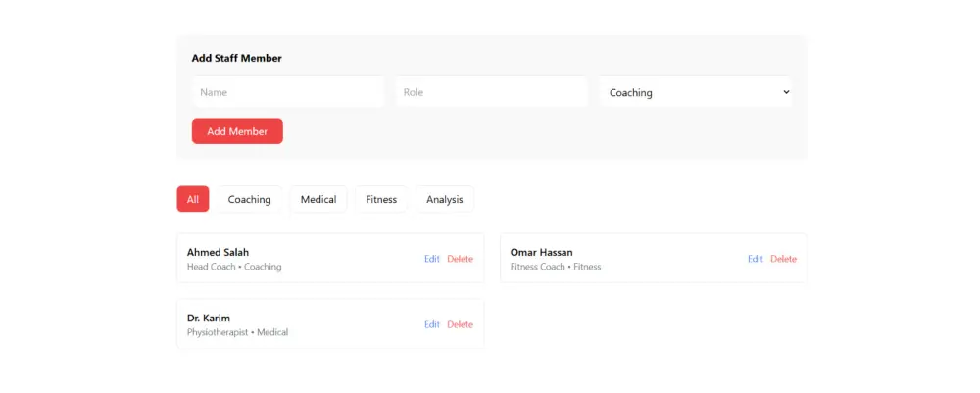
Task: Click the Name input field
Action: (288, 92)
